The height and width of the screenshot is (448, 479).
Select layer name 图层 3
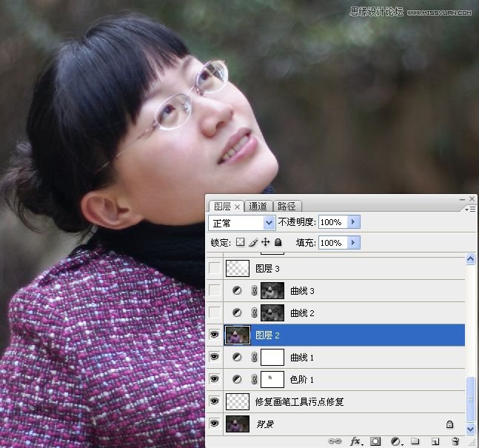pos(267,269)
